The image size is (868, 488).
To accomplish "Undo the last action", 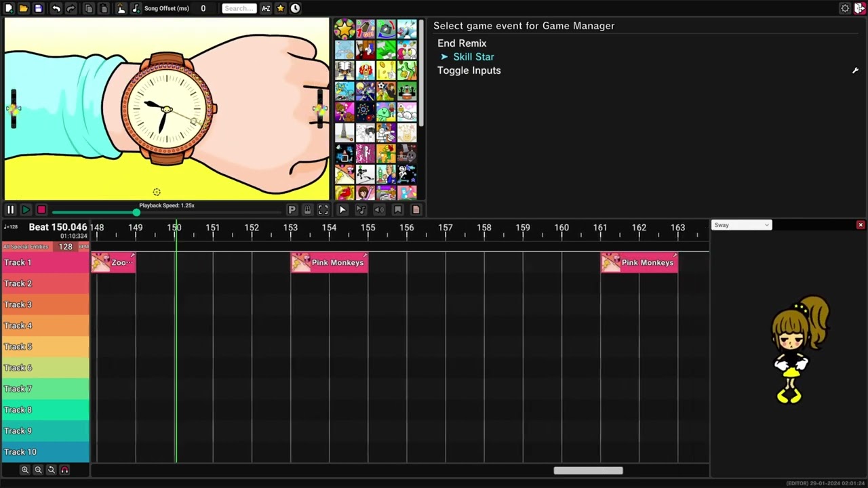I will (x=56, y=8).
